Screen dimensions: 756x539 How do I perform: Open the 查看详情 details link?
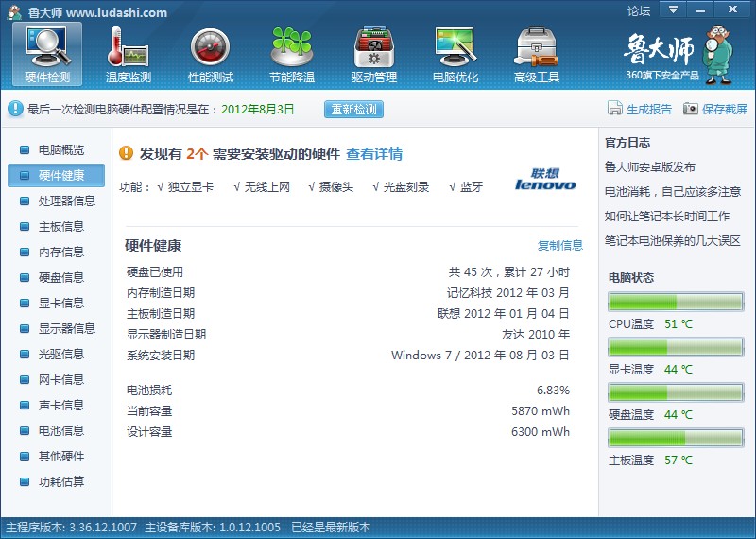(374, 153)
